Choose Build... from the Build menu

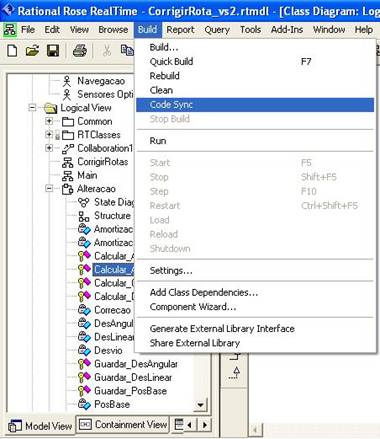click(x=255, y=47)
